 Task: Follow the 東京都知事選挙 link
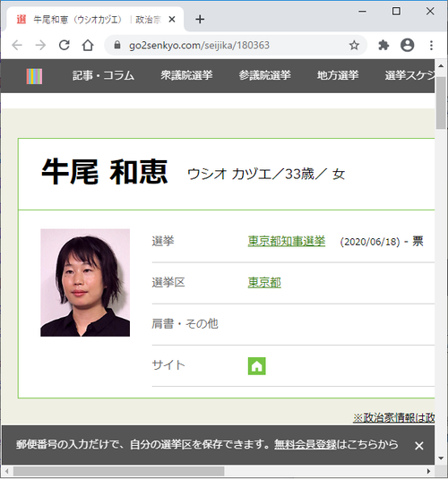click(287, 241)
